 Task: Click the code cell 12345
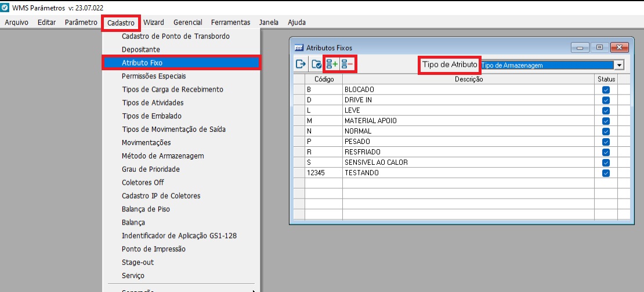coord(324,173)
